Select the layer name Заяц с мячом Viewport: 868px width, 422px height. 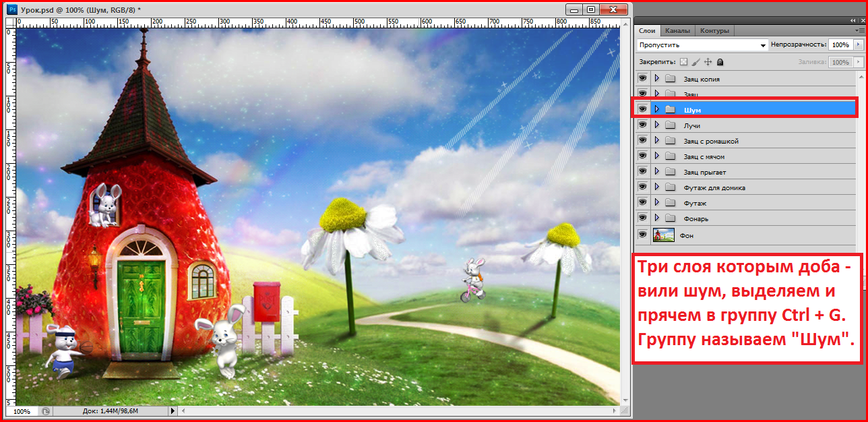tap(704, 157)
